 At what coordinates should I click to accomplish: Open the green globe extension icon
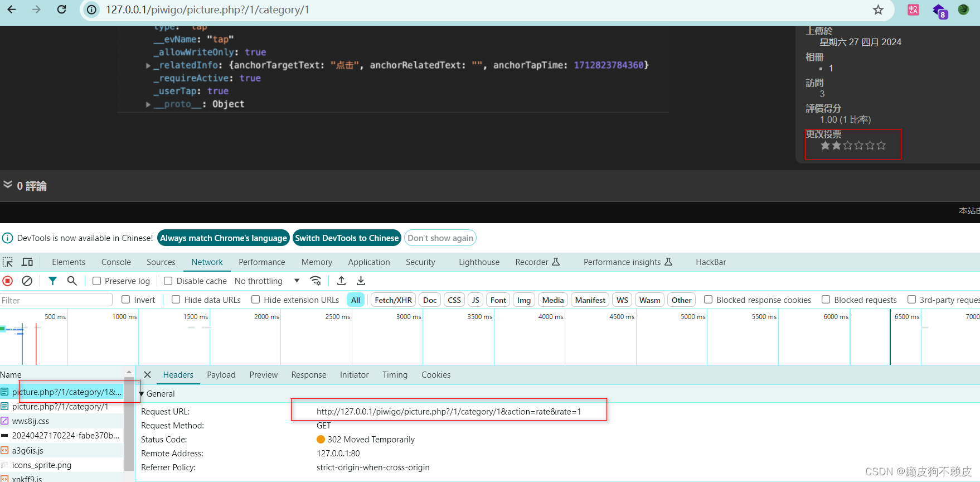(x=963, y=9)
